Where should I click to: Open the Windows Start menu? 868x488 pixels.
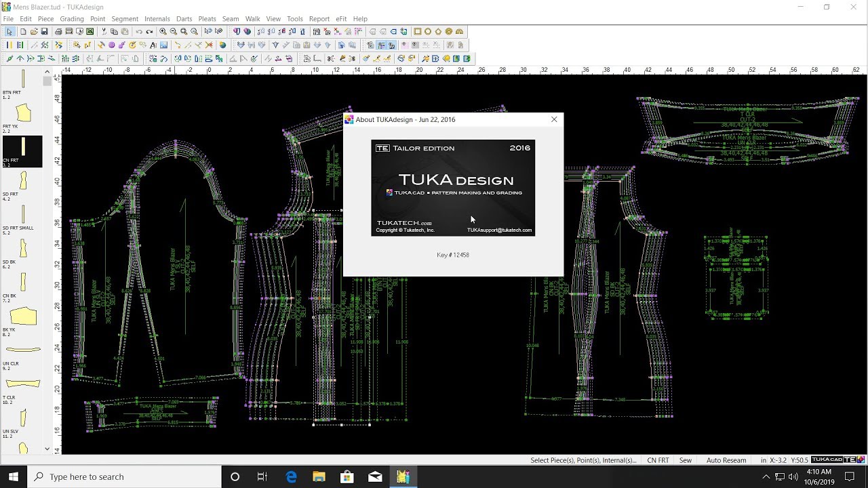(14, 476)
